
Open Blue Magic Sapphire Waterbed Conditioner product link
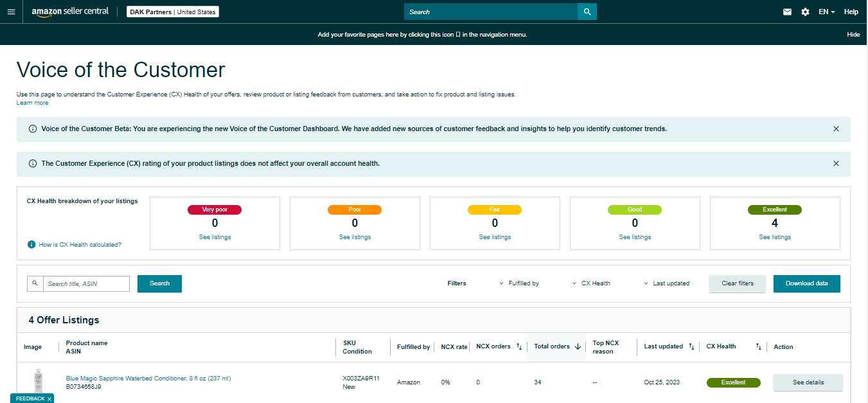tap(148, 379)
